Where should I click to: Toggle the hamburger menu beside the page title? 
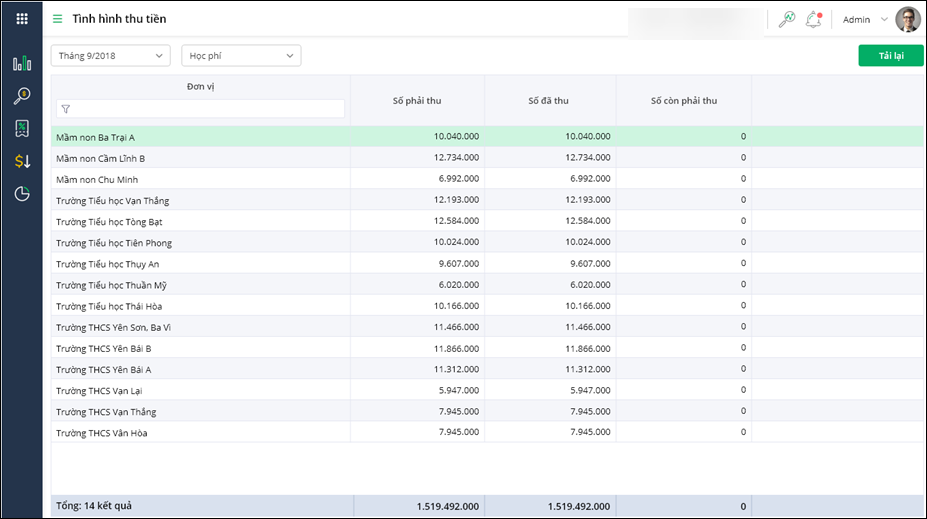pyautogui.click(x=58, y=19)
